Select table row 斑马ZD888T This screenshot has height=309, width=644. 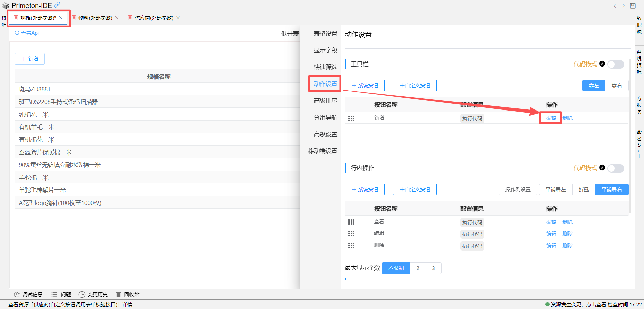pos(35,89)
